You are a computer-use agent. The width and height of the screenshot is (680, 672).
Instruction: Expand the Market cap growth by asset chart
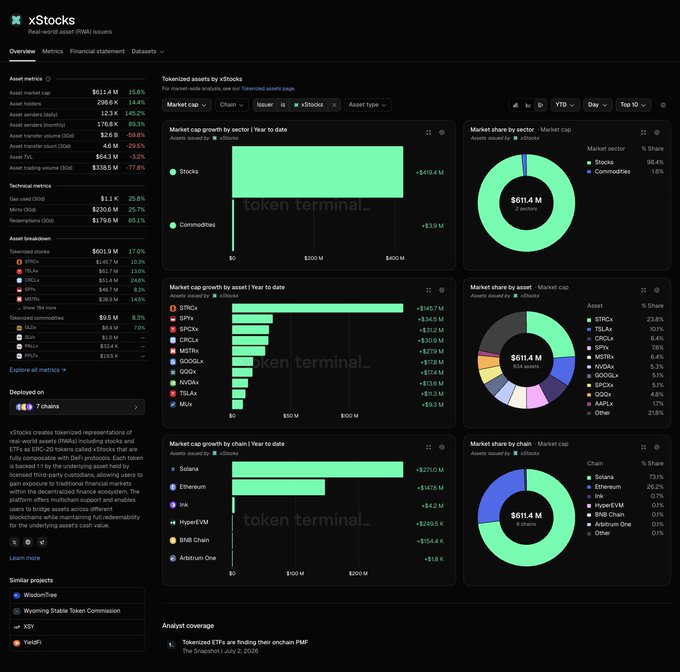(x=428, y=290)
